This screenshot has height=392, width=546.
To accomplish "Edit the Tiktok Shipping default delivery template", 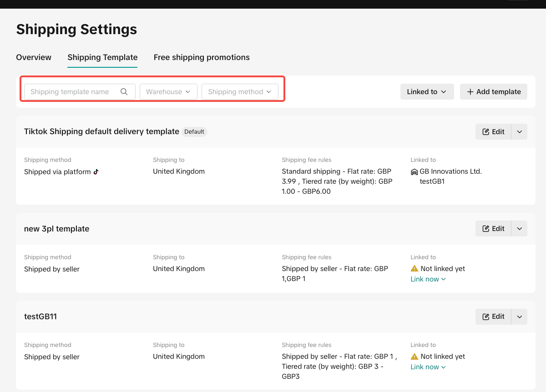I will (493, 132).
